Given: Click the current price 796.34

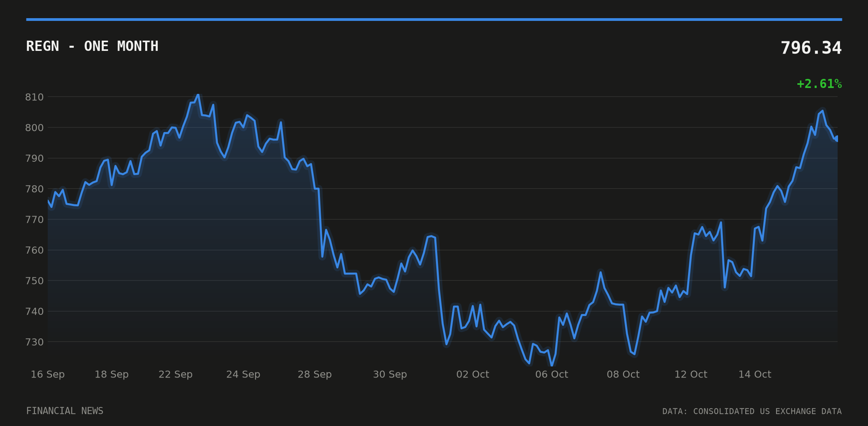Looking at the screenshot, I should click(x=811, y=48).
